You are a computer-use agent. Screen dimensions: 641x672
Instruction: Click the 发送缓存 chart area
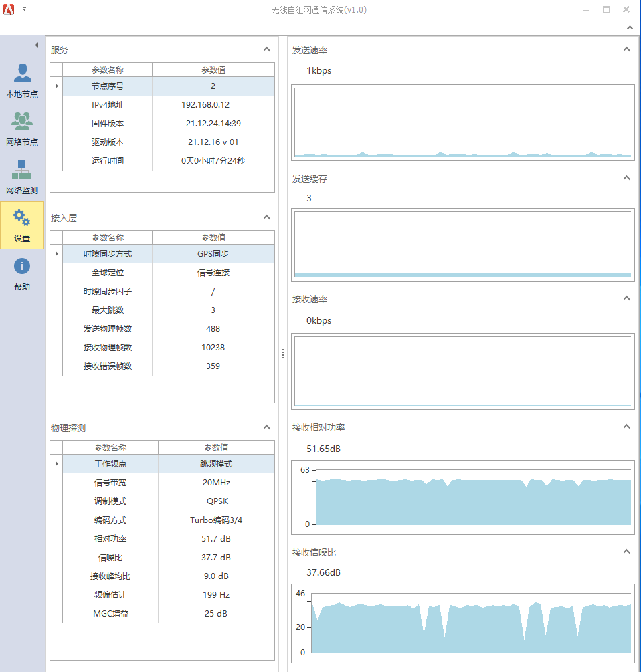(x=462, y=245)
